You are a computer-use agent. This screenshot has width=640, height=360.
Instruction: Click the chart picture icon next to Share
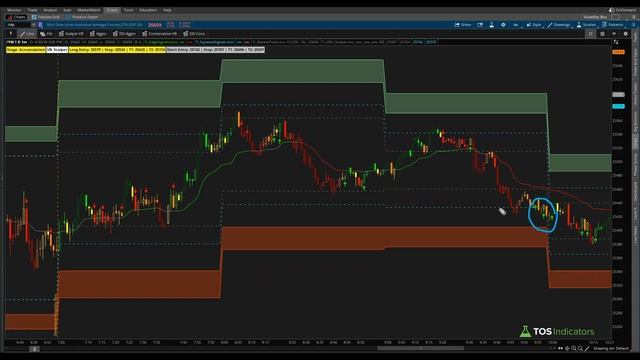point(480,25)
